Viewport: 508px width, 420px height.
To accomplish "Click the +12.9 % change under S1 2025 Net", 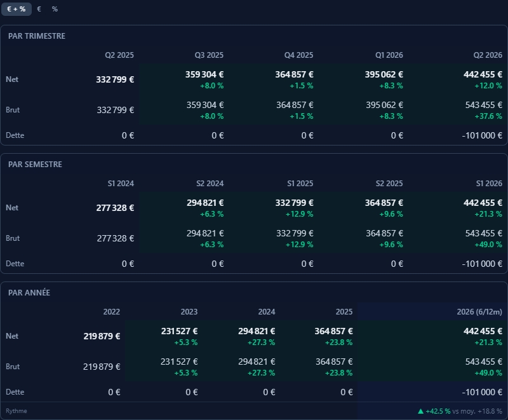I will [299, 214].
